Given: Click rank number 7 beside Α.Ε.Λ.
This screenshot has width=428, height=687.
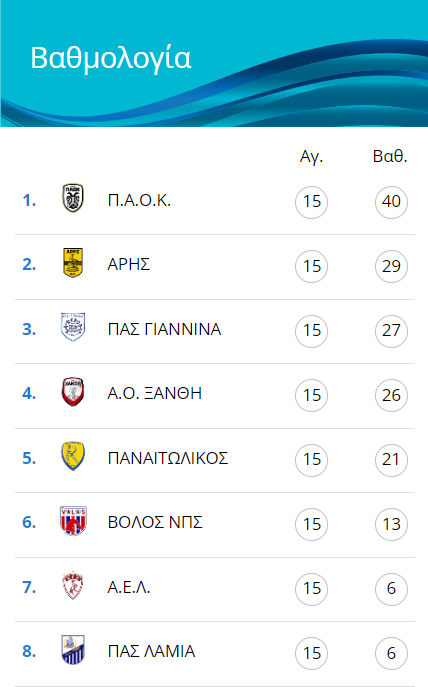Looking at the screenshot, I should [x=29, y=587].
